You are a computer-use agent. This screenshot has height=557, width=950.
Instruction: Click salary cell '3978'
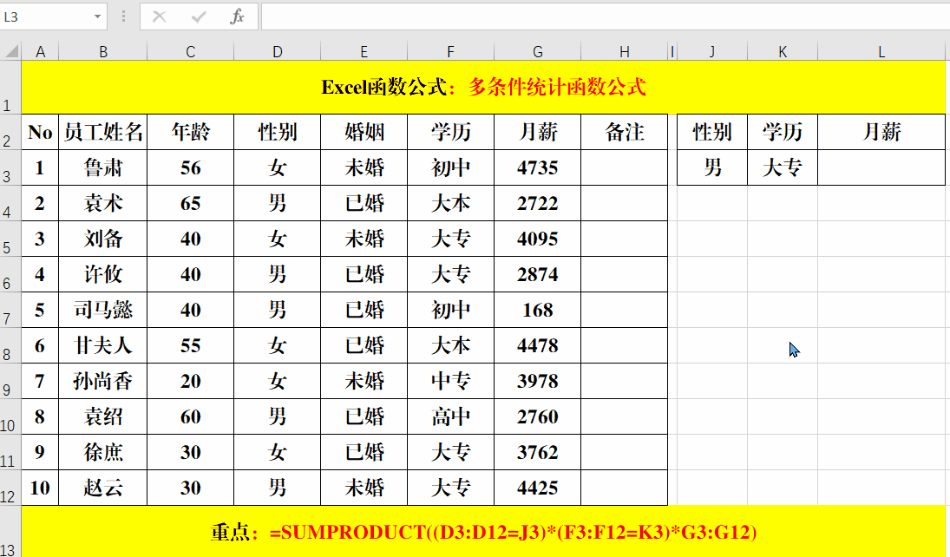coord(537,381)
